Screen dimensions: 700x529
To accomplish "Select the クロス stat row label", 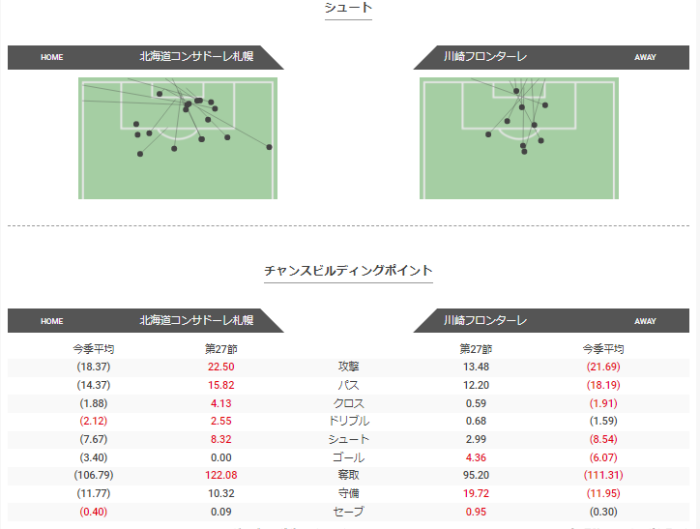I will pos(349,403).
